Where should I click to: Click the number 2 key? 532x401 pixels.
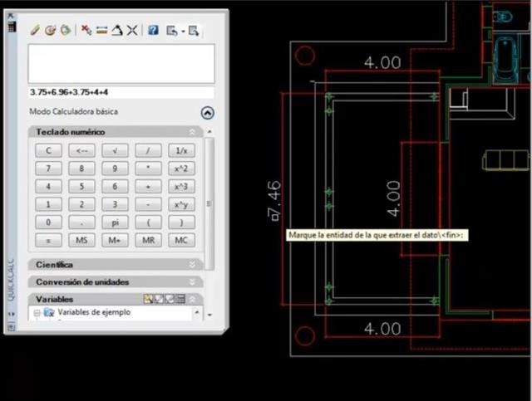coord(81,204)
